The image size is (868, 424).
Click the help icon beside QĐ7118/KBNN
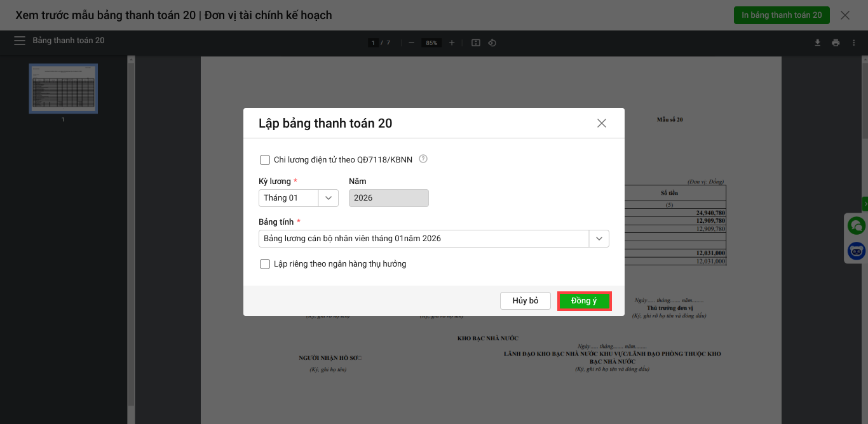pos(423,159)
